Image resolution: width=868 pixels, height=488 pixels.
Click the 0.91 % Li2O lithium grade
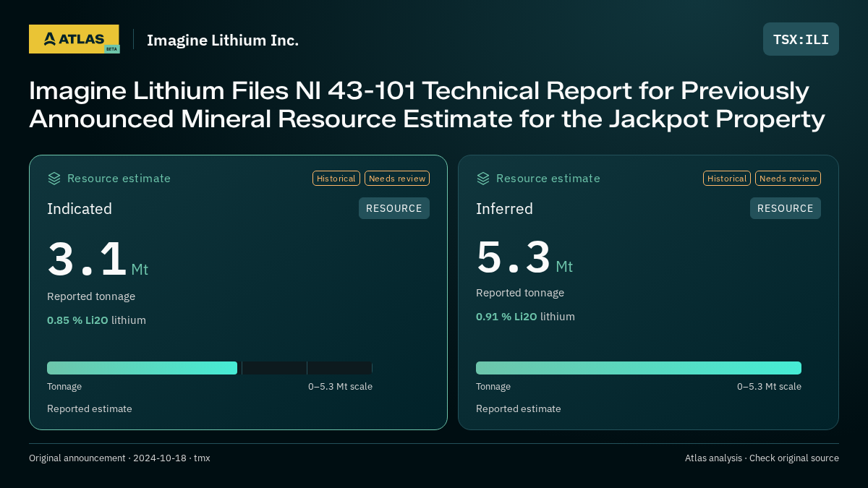click(x=525, y=317)
